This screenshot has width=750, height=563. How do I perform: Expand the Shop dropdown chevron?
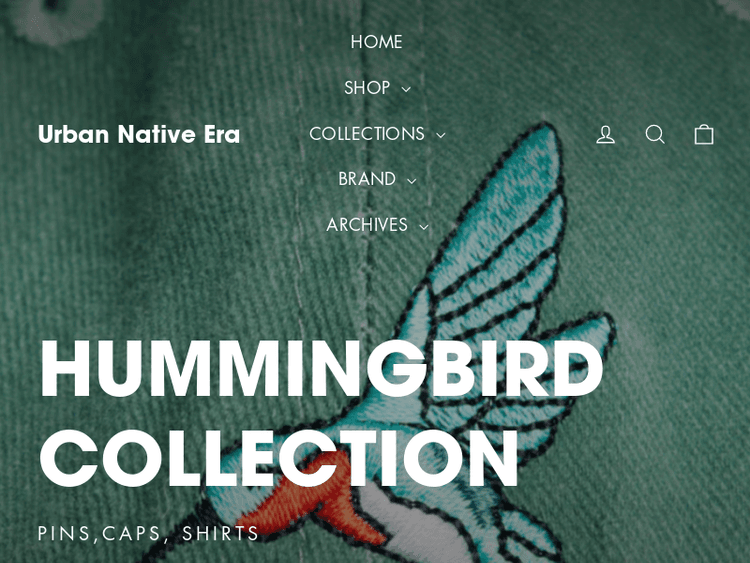406,89
